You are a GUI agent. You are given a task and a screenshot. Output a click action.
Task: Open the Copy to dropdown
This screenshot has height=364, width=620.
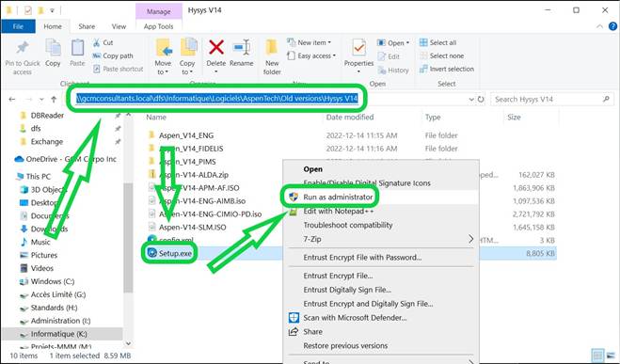tap(187, 56)
